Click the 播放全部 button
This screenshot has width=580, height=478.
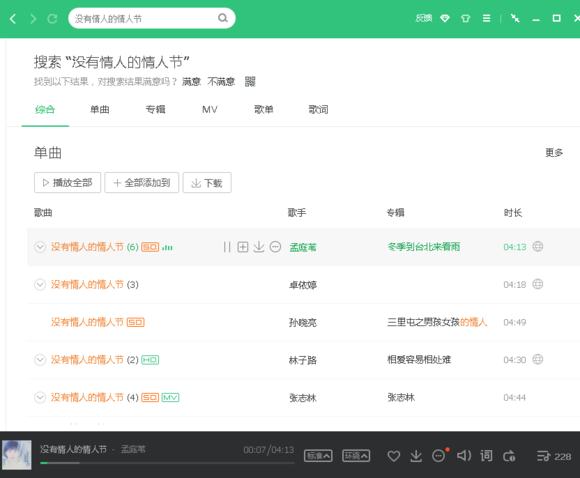(67, 182)
